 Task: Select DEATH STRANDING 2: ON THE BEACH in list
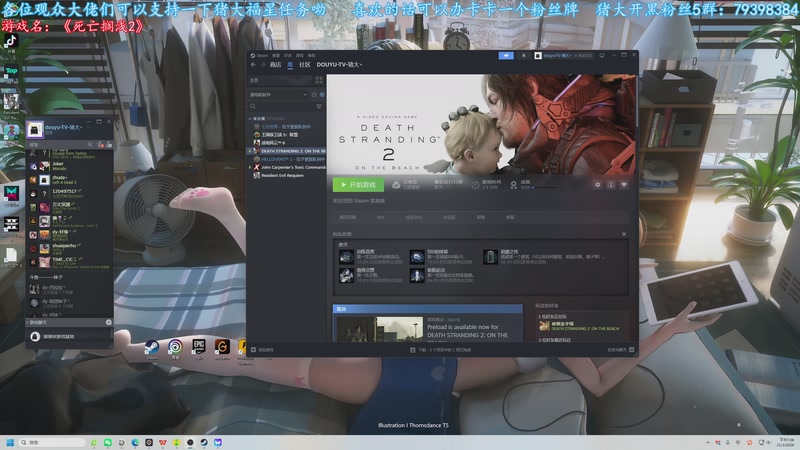pos(287,151)
